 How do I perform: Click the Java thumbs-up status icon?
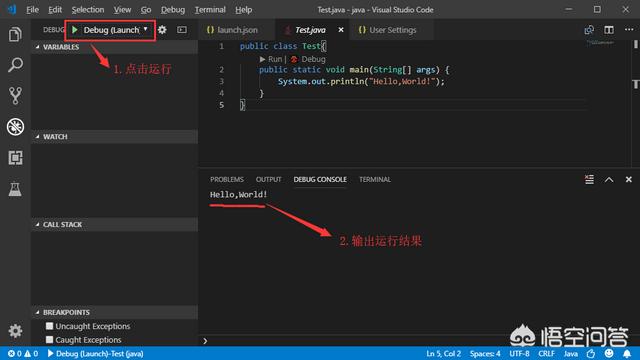[591, 353]
